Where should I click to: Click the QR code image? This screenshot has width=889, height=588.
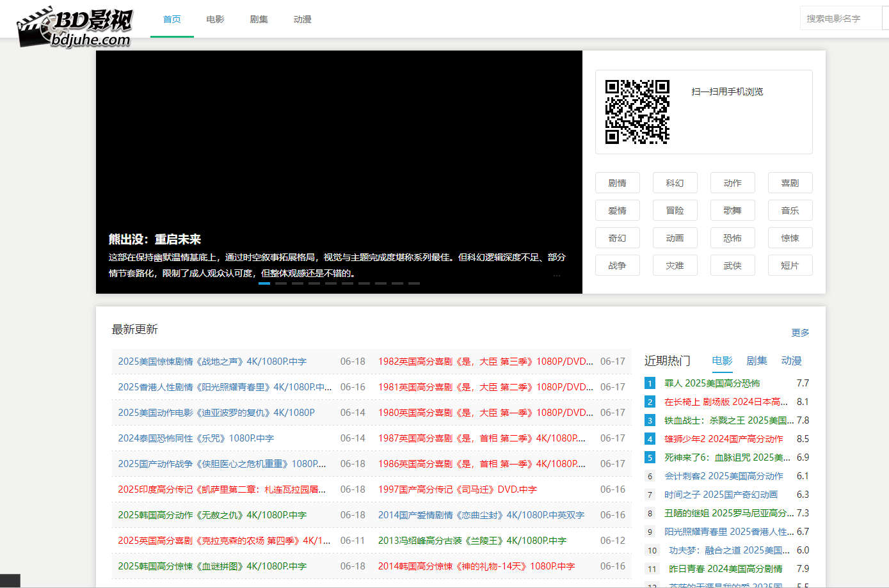click(x=637, y=112)
